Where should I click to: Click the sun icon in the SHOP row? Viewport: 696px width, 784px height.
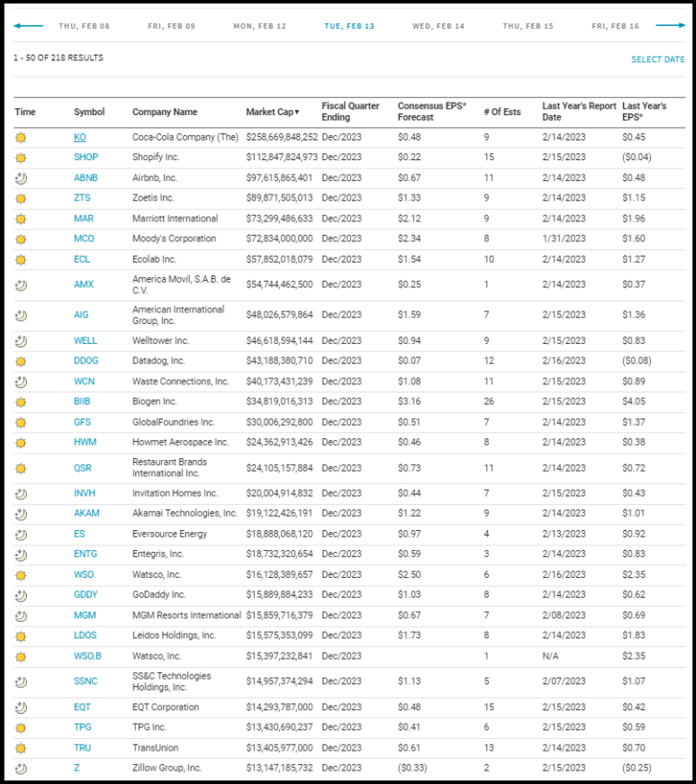pos(21,158)
